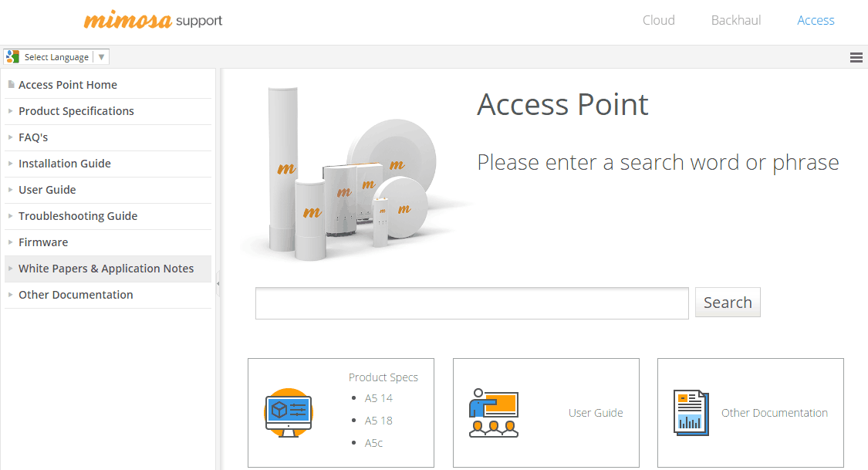The image size is (868, 470).
Task: Open Access Point Home in sidebar
Action: 68,85
